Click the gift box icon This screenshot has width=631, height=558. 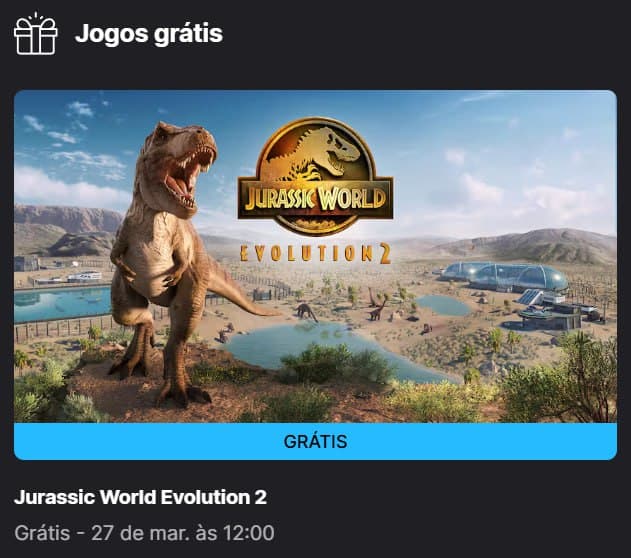(x=35, y=33)
